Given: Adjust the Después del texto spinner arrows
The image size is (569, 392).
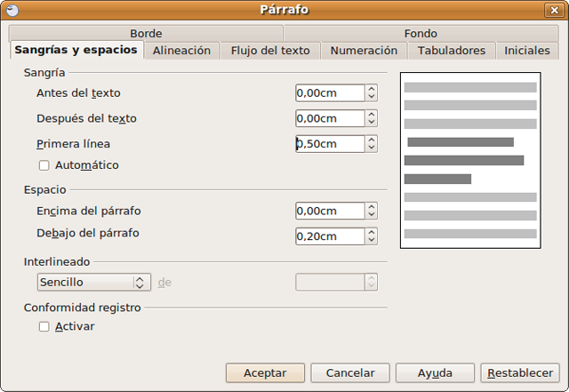Looking at the screenshot, I should (372, 118).
